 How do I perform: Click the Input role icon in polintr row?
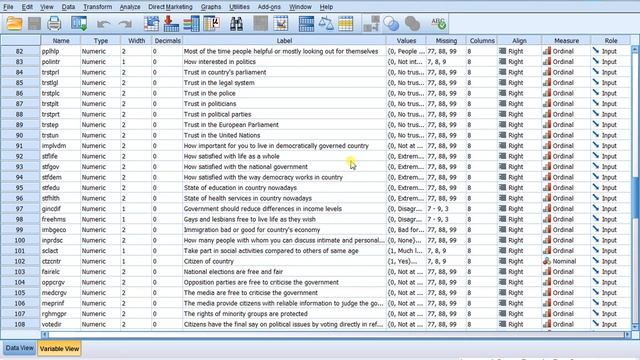click(x=596, y=61)
